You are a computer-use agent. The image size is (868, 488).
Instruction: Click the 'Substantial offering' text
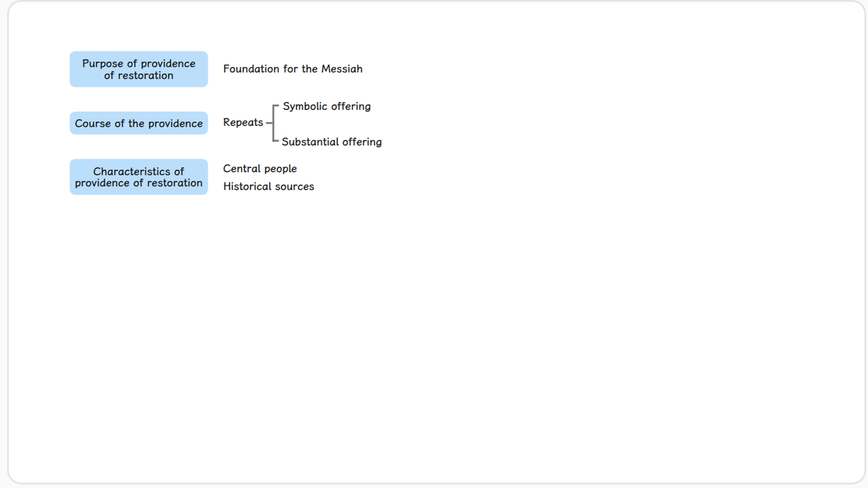(x=332, y=142)
